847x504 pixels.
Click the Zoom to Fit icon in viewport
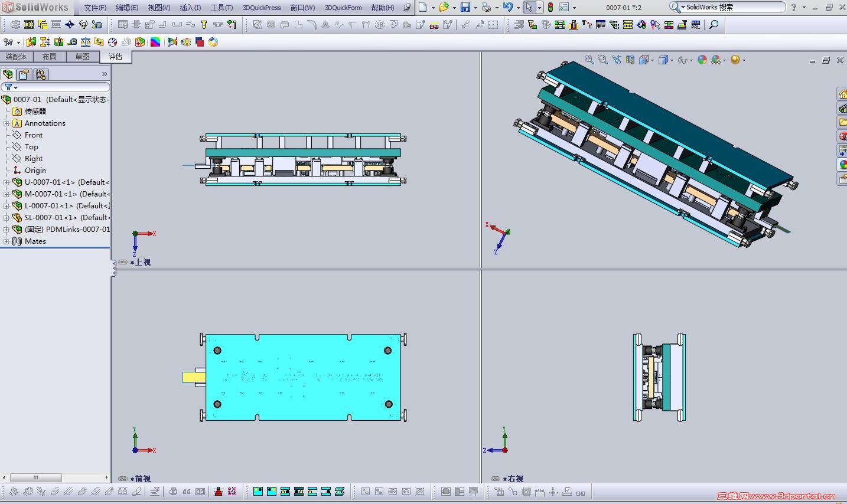tap(589, 60)
